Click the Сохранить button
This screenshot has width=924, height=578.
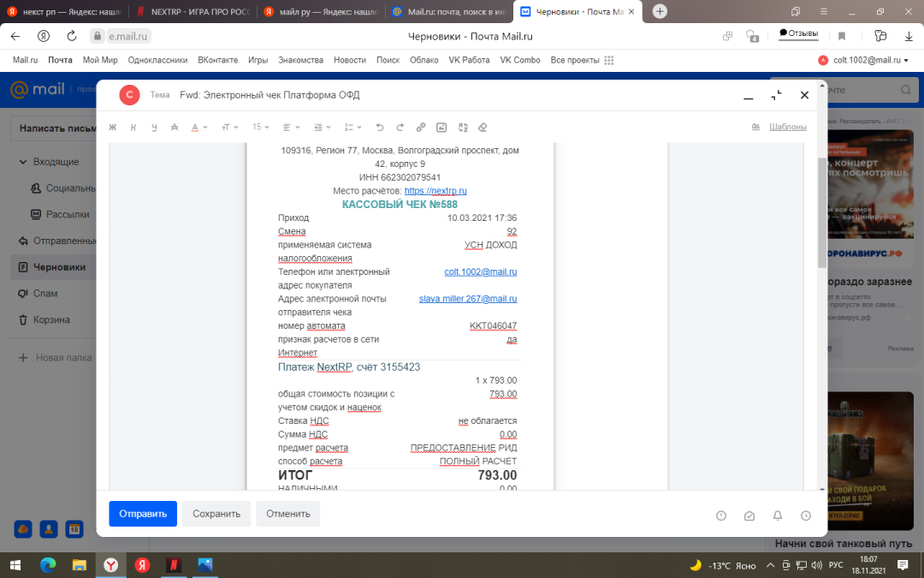coord(216,514)
